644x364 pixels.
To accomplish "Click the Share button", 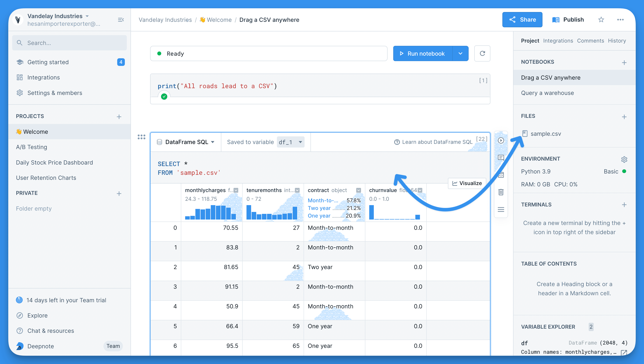I will click(x=522, y=19).
